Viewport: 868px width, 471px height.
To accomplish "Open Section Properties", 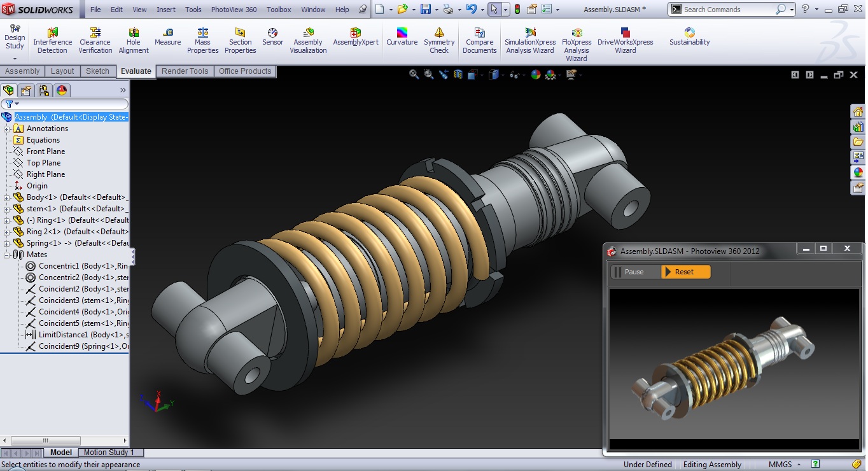I will (x=241, y=41).
